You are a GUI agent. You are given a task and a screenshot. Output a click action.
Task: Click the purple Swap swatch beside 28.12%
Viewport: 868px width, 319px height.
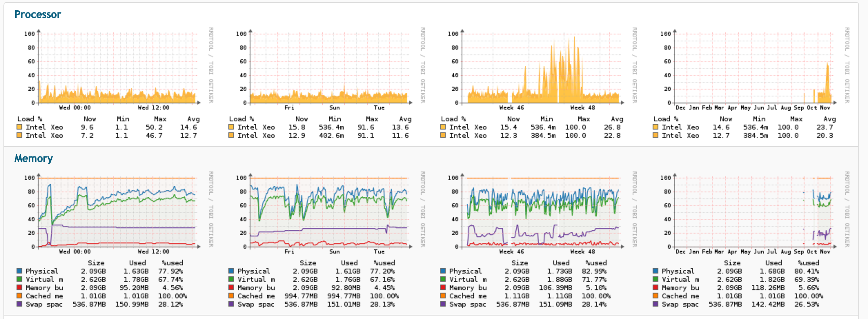tap(19, 304)
